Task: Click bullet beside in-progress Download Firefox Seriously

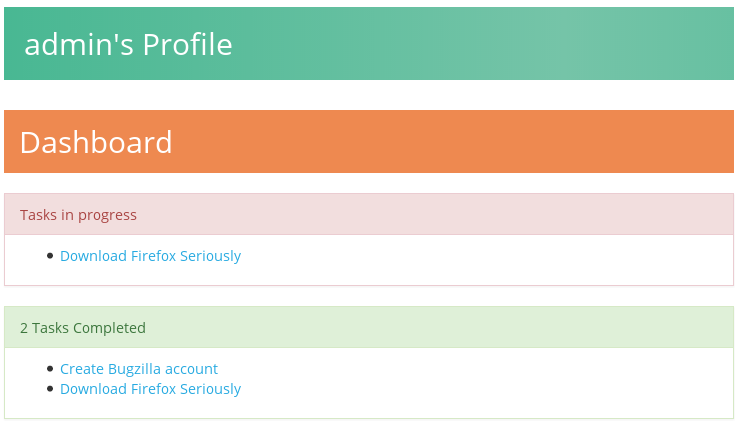Action: [50, 256]
